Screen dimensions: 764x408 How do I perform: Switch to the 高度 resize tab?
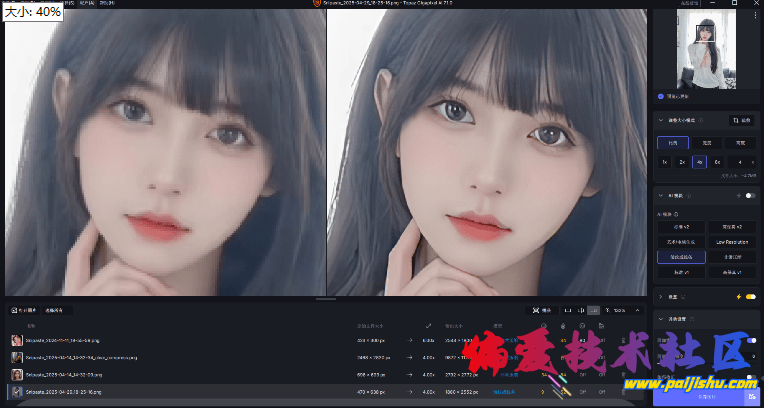740,143
